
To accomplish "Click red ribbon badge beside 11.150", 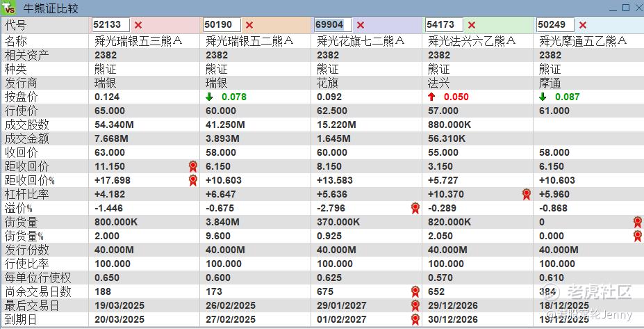I will tap(193, 166).
